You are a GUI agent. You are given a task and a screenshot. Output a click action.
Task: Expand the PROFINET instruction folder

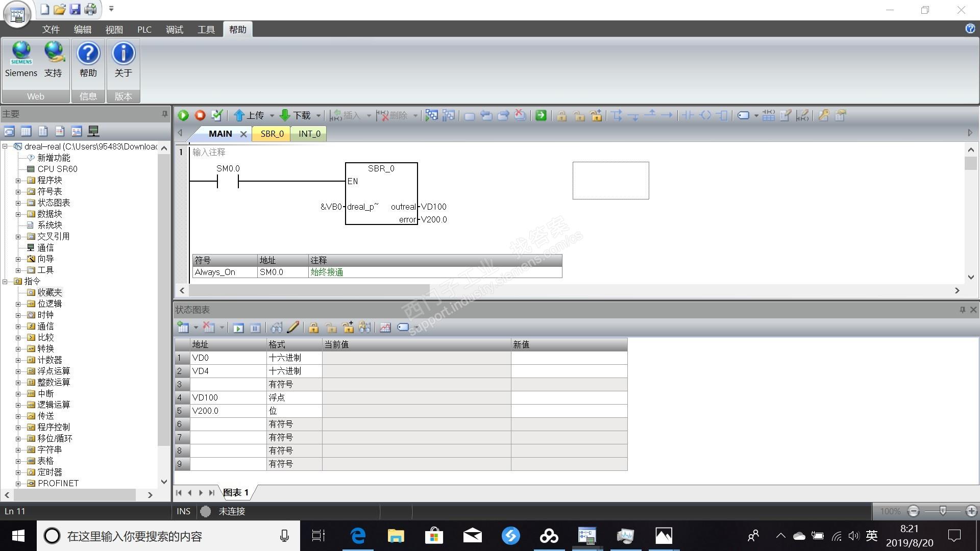[18, 483]
